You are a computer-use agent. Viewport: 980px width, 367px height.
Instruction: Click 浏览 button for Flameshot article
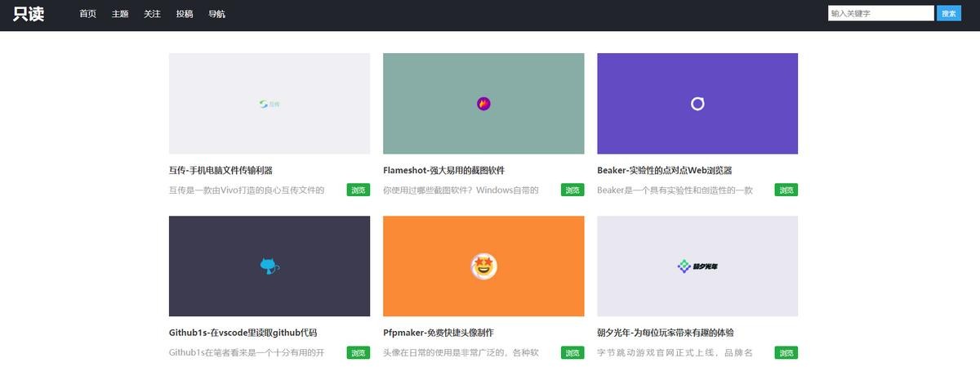572,190
